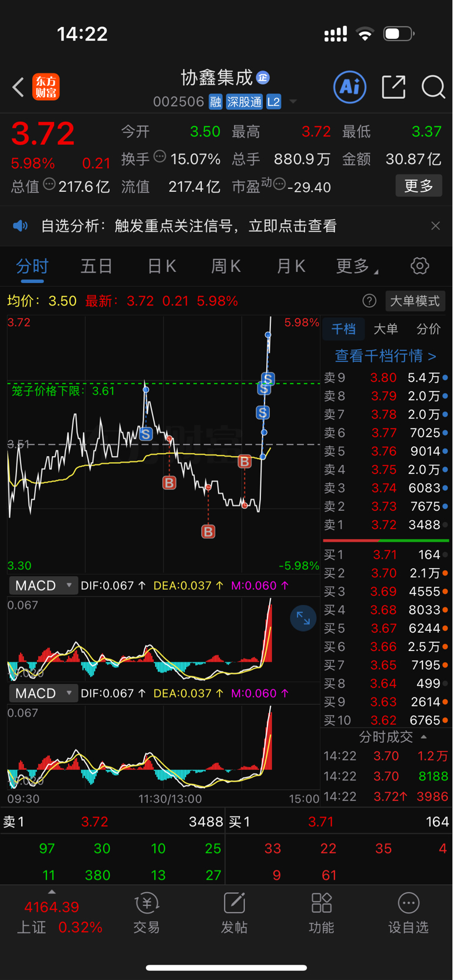453x980 pixels.
Task: Switch to 分时 chart tab
Action: 32,266
